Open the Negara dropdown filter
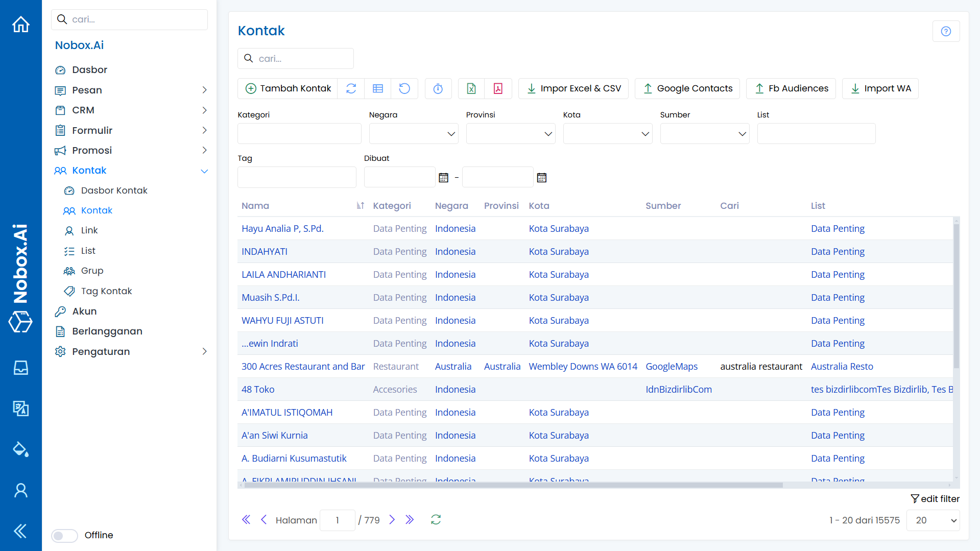 click(x=413, y=134)
